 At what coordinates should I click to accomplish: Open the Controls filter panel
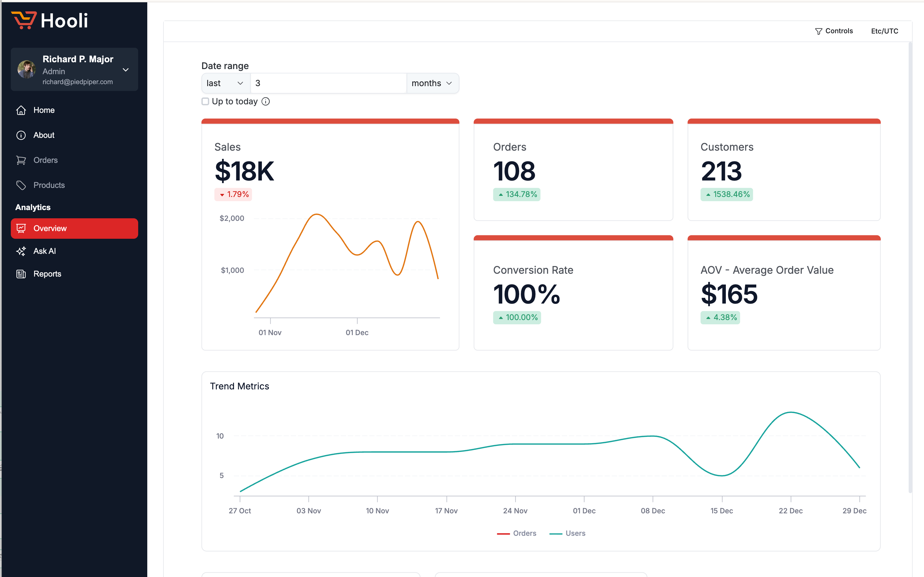coord(834,31)
